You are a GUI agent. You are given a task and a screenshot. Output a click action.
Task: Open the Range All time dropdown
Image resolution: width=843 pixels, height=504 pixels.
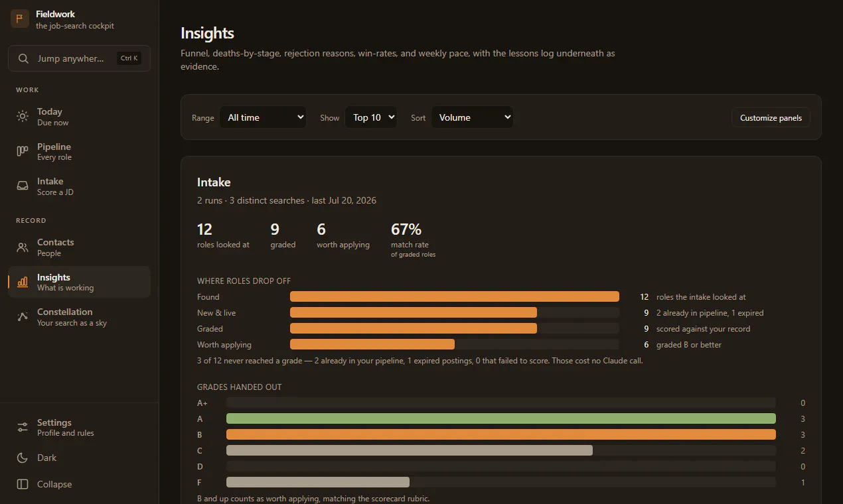263,117
